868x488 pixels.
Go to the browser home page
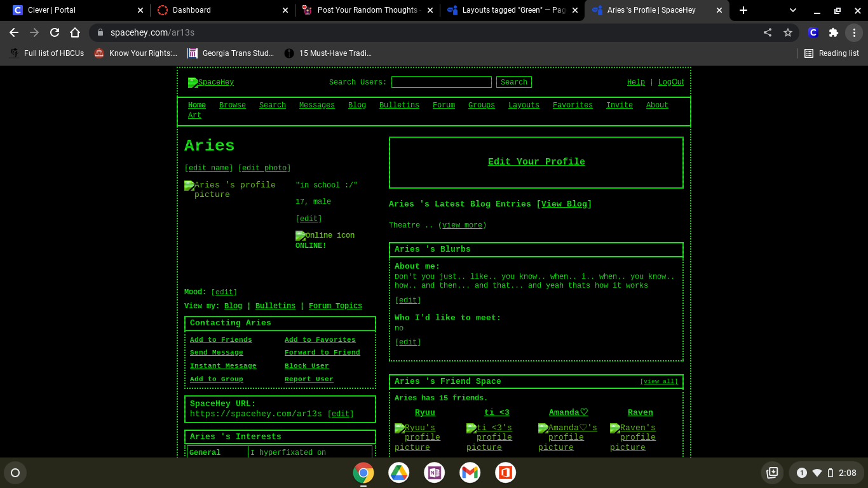coord(75,32)
